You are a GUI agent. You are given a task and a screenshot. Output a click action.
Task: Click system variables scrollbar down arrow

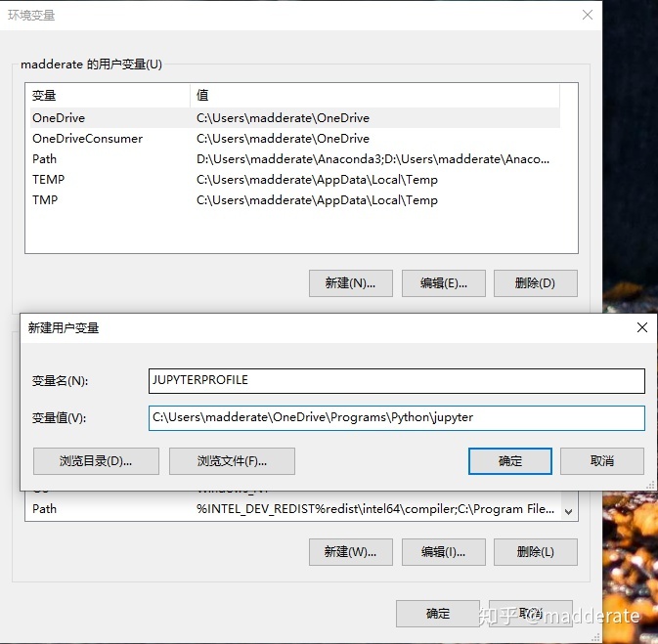pos(569,512)
